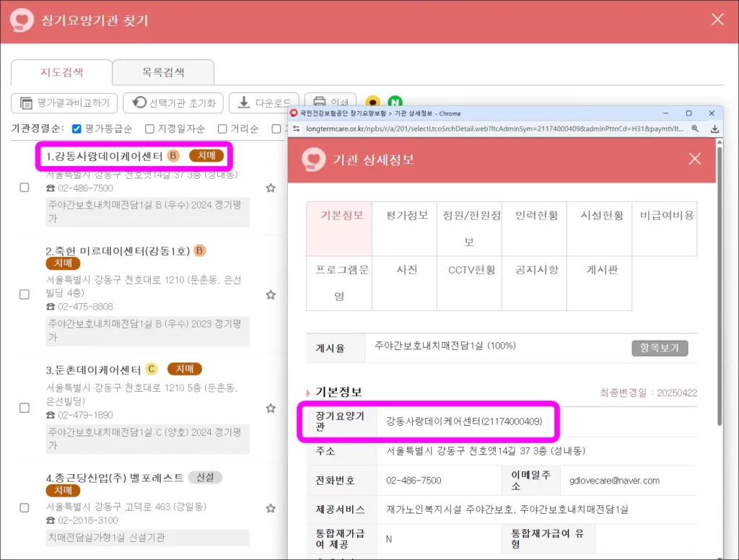The height and width of the screenshot is (560, 739).
Task: Click the heart logo in 기관 상세정보 header
Action: coord(313,159)
